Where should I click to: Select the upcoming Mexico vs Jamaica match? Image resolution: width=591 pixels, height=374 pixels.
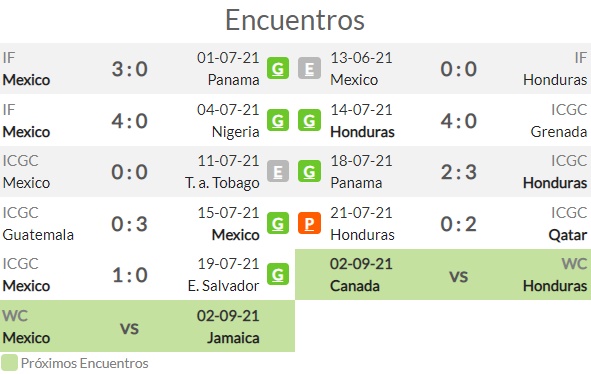click(147, 326)
